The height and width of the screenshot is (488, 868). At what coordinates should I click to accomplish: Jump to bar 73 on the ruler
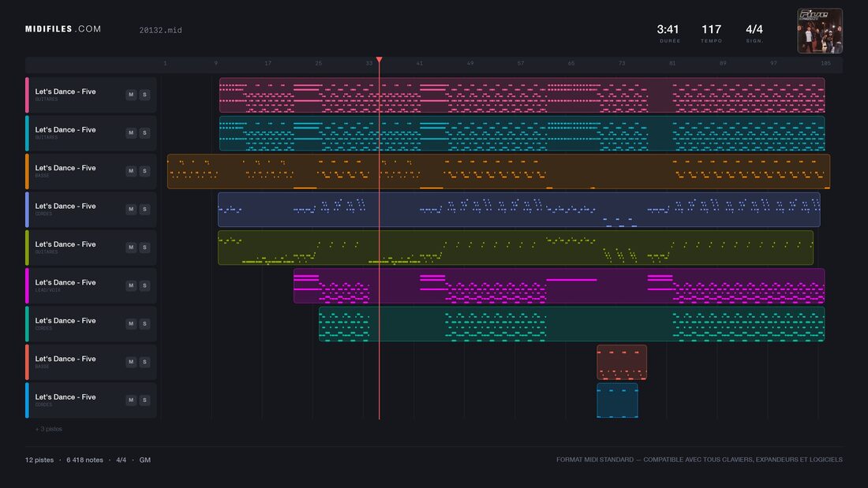(622, 64)
